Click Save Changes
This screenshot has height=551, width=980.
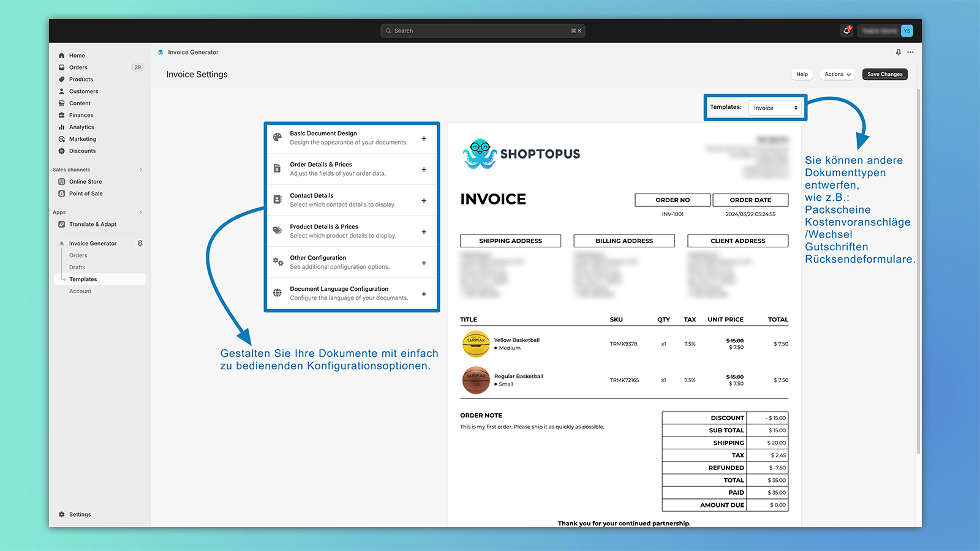(884, 74)
